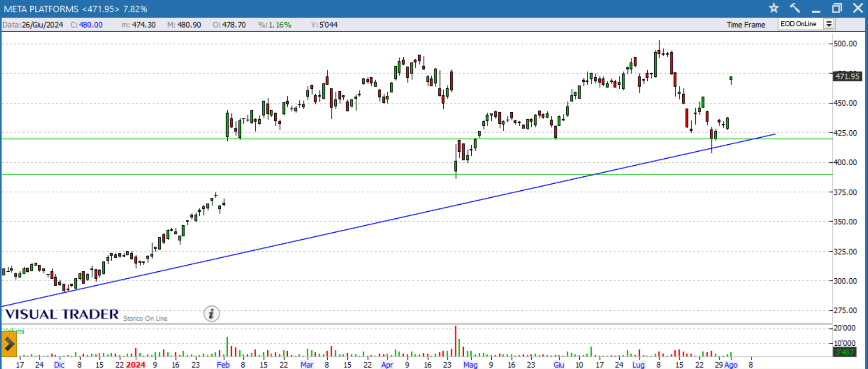Select the blue ascending trendline

click(x=389, y=221)
